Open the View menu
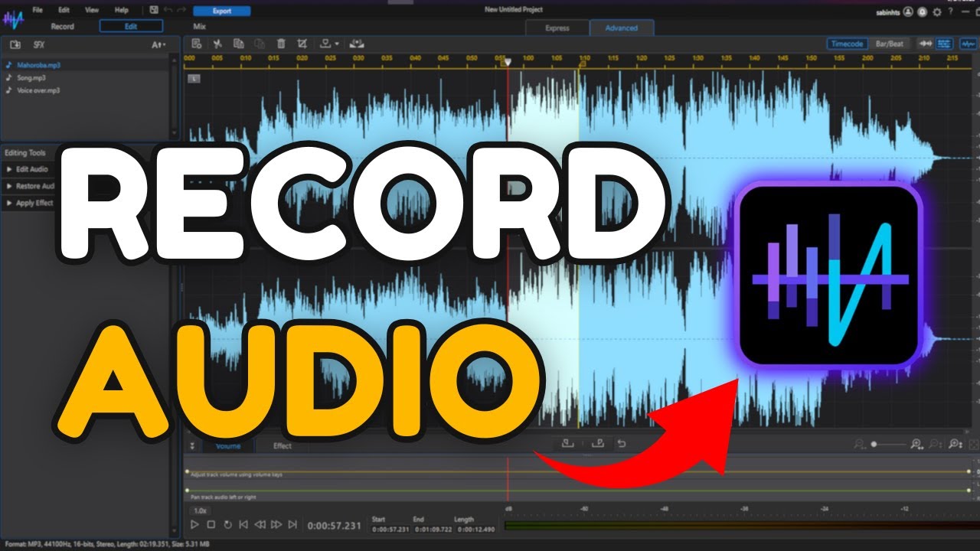This screenshot has width=980, height=551. click(x=92, y=10)
